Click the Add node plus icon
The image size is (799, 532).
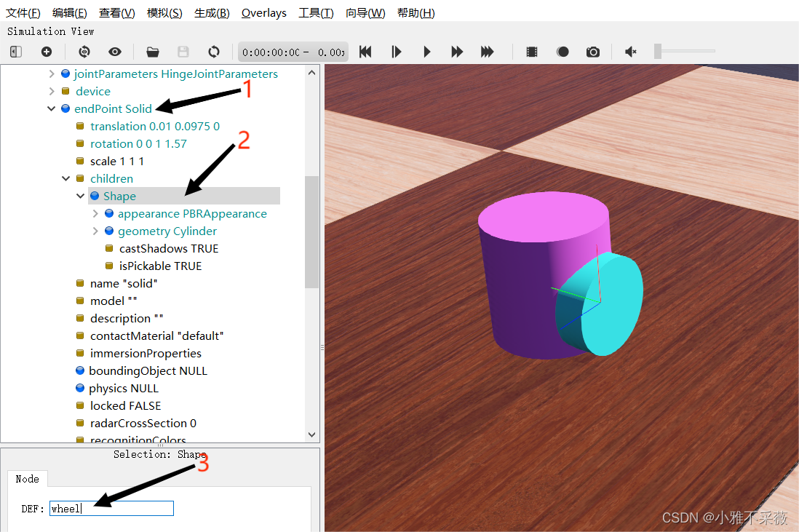47,52
